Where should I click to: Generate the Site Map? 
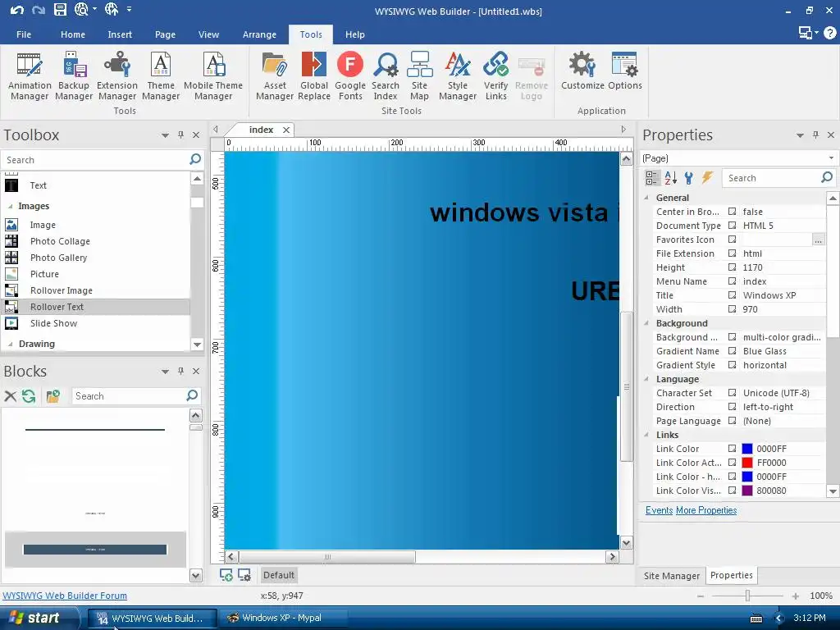(419, 76)
